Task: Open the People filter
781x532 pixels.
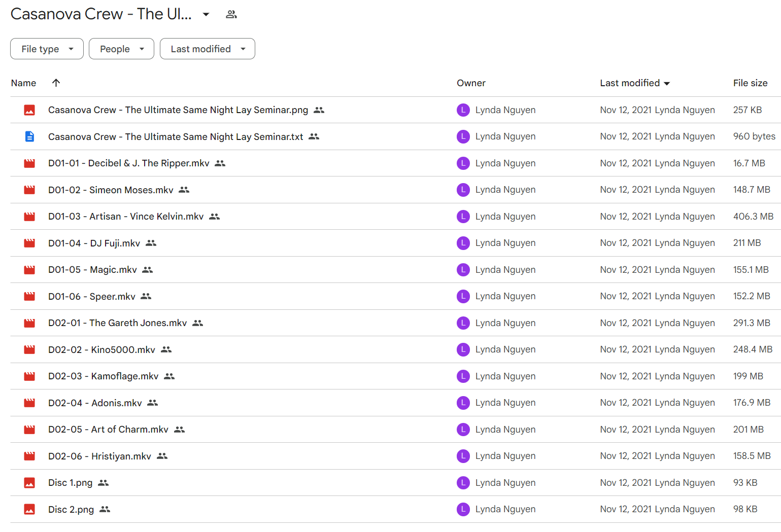Action: pyautogui.click(x=121, y=49)
